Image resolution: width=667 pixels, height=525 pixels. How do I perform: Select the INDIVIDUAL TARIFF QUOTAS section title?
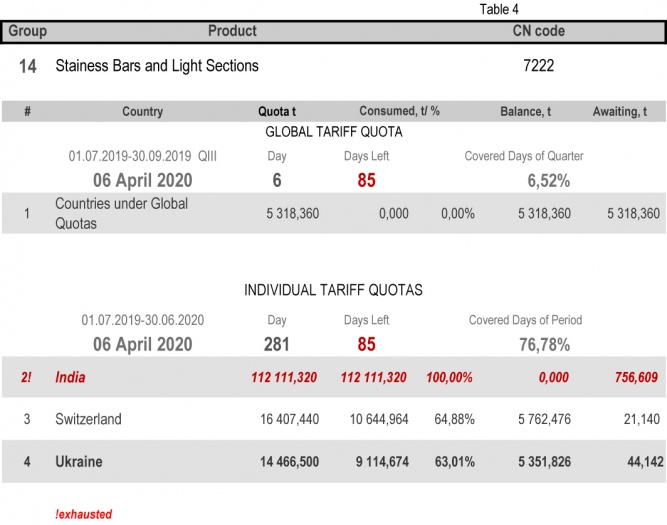coord(333,290)
